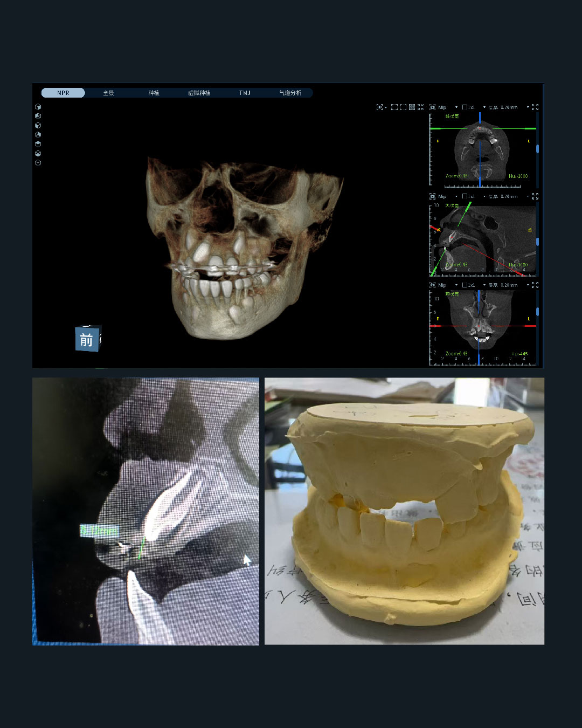Click the sixth cube view-orientation icon
This screenshot has height=728, width=582.
coord(38,153)
